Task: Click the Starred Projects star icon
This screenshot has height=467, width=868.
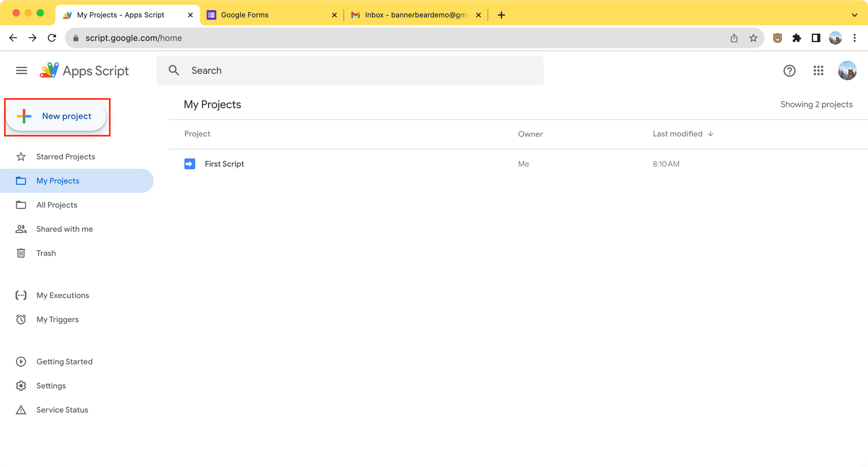Action: tap(21, 156)
